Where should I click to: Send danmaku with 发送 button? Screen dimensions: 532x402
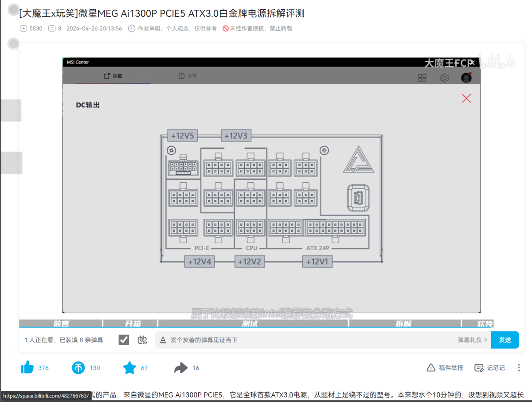505,340
